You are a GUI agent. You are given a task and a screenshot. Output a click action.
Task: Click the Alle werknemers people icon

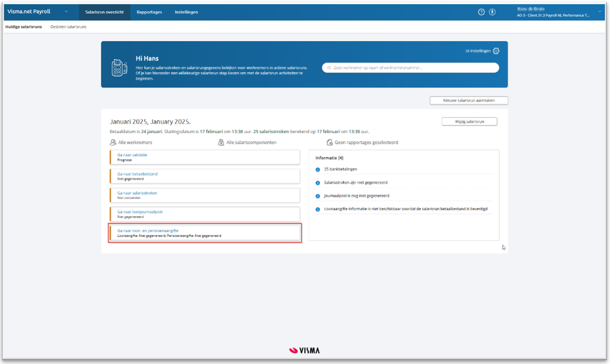[x=113, y=142]
